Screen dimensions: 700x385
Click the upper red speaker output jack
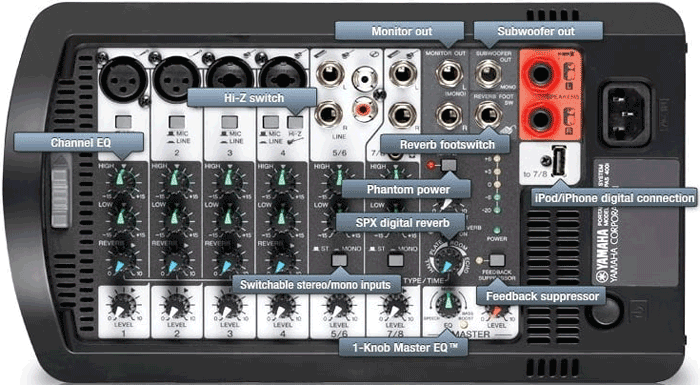point(540,74)
